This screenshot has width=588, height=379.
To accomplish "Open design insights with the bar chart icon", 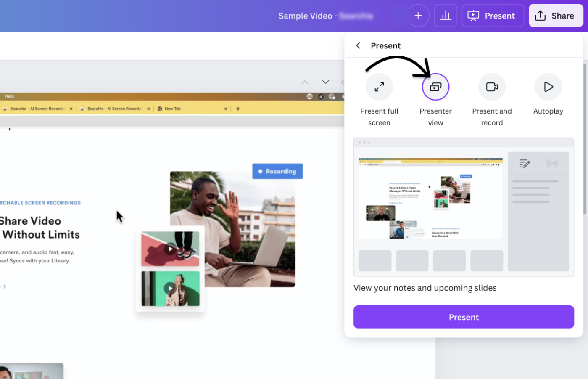I will (446, 16).
